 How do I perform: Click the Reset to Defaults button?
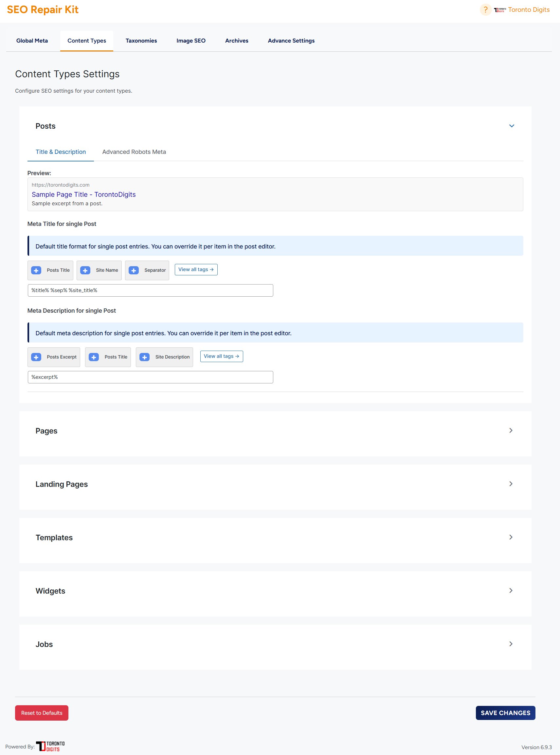(42, 713)
